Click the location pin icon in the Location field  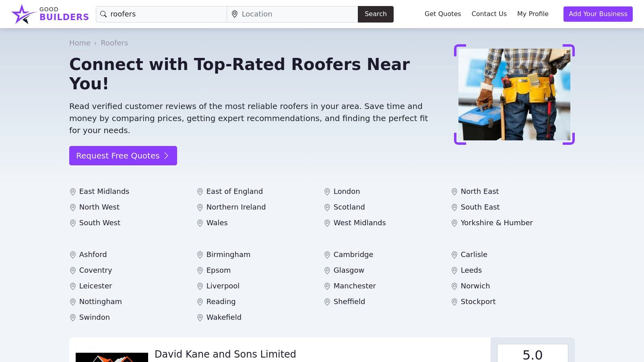click(x=235, y=14)
